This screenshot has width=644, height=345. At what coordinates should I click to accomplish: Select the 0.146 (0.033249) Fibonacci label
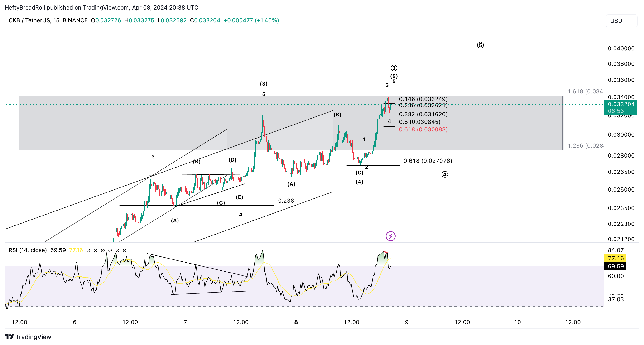pos(423,99)
